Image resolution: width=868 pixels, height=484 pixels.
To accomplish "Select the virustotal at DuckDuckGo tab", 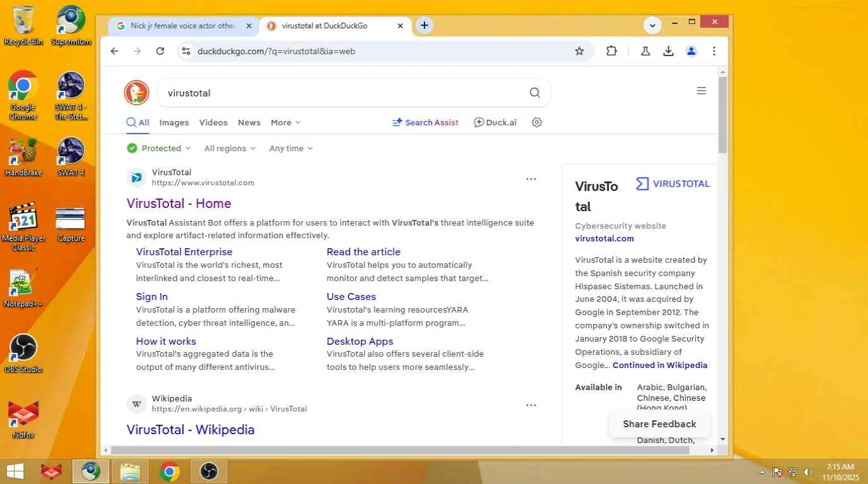I will coord(335,26).
